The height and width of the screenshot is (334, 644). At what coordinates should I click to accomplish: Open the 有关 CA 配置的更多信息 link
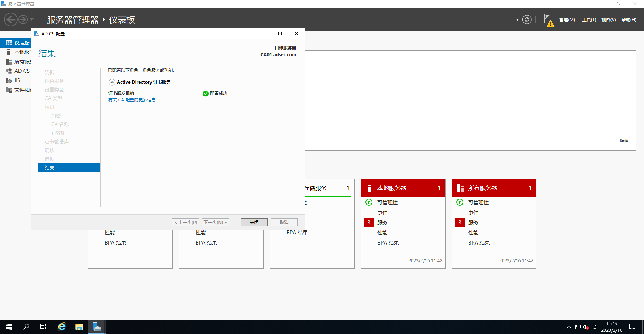(132, 100)
